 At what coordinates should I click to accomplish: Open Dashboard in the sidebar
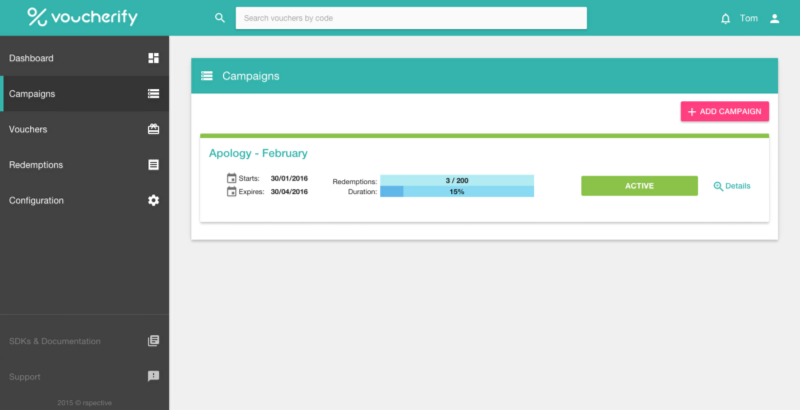85,58
